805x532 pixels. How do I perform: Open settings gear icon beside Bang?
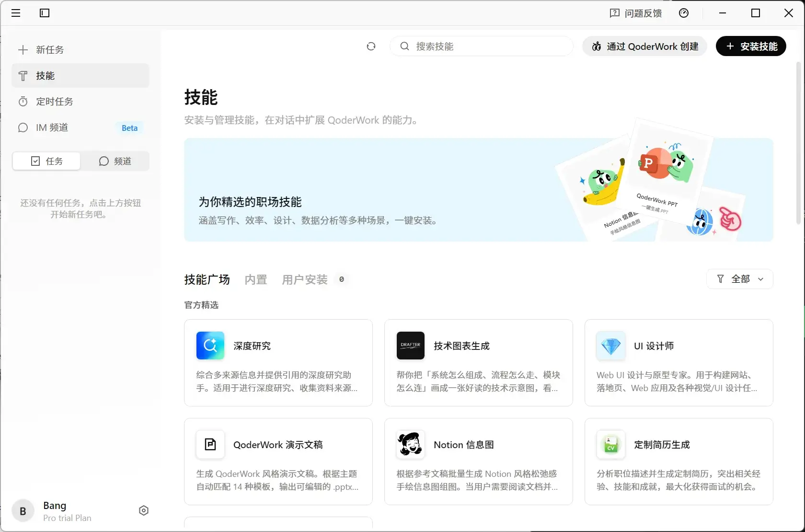pyautogui.click(x=144, y=510)
